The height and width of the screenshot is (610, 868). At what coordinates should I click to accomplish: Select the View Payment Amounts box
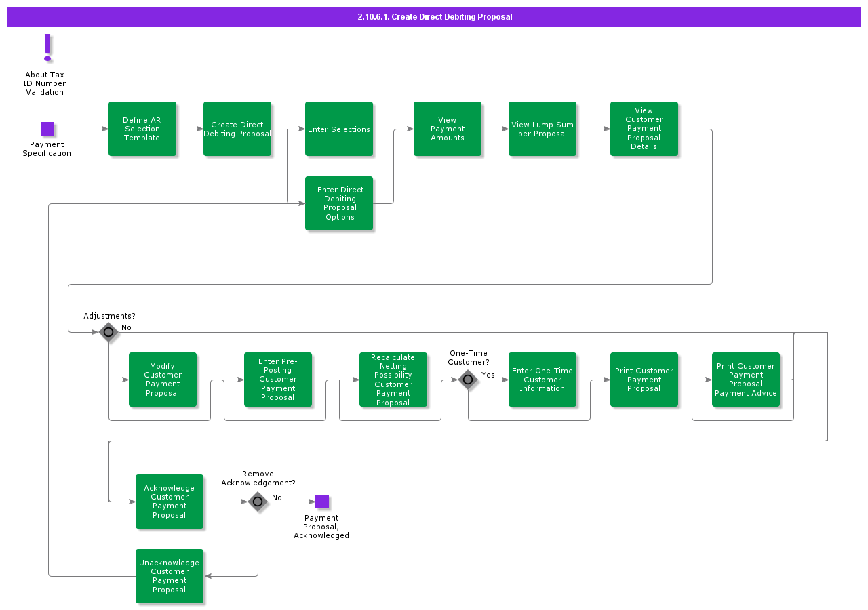[x=448, y=129]
